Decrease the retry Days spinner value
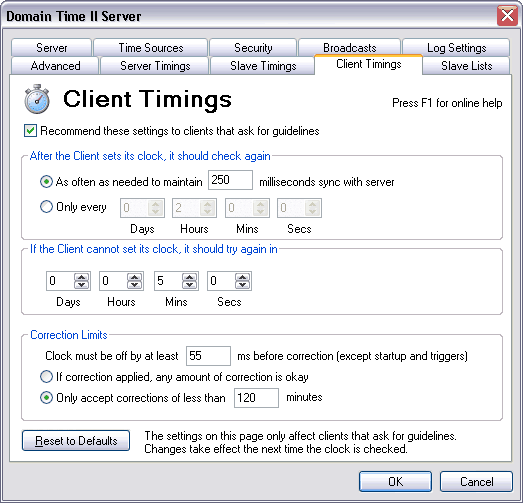The image size is (523, 503). 81,285
